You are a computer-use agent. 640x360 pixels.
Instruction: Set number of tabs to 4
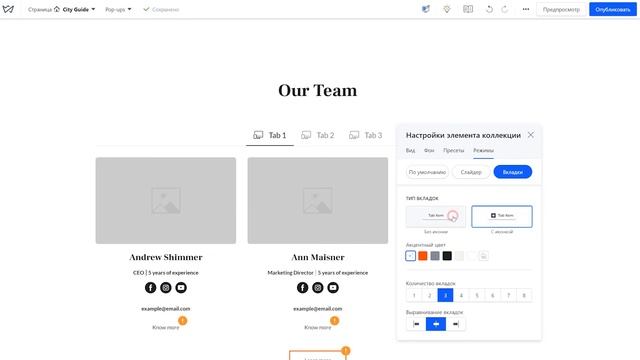coord(461,295)
